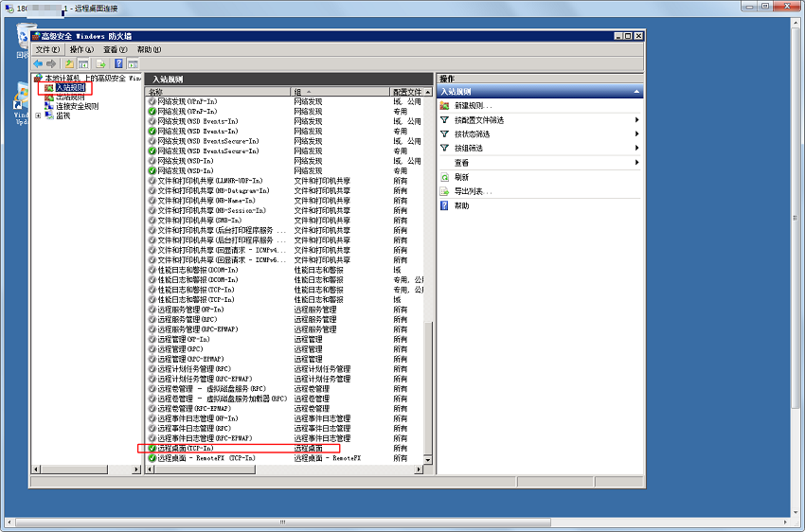Select rule 远程服务管理 (RPC-EPMAP)
This screenshot has width=805, height=532.
click(198, 329)
